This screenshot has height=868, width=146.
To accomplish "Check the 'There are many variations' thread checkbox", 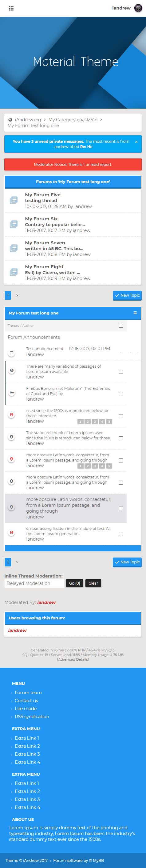I will coord(121,372).
